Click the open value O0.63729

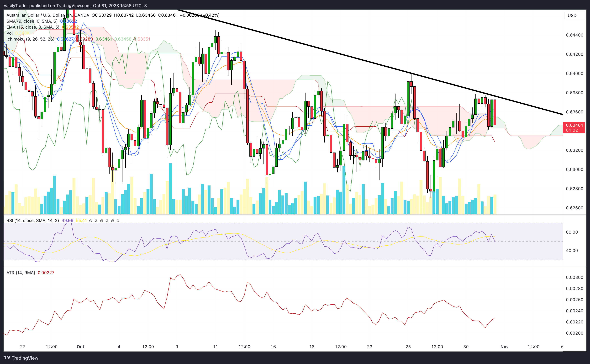click(x=102, y=15)
